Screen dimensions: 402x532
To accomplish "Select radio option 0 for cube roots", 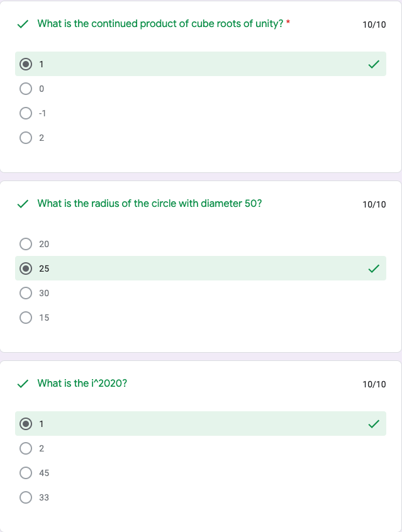I will pyautogui.click(x=26, y=89).
